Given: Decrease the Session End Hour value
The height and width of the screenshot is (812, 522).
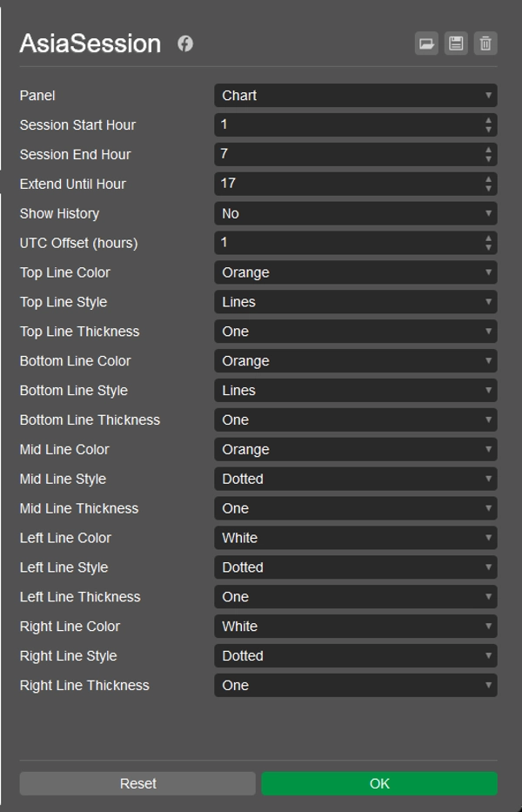Looking at the screenshot, I should [489, 159].
